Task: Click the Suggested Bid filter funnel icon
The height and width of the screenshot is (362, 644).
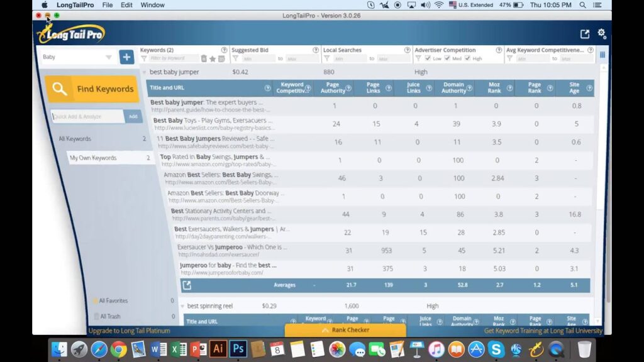Action: (235, 58)
